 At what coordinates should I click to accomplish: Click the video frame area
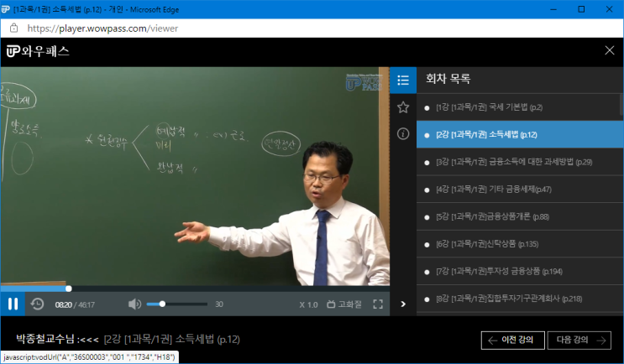coord(195,176)
